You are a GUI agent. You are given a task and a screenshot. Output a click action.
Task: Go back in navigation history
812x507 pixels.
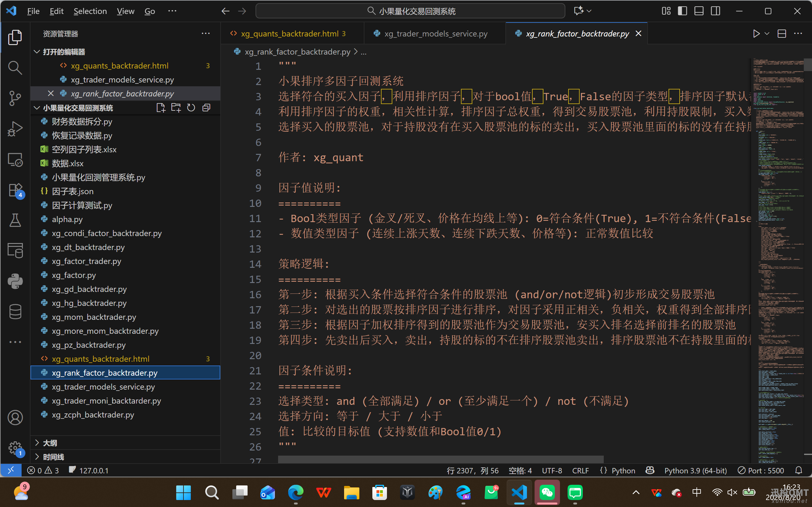[x=225, y=11]
